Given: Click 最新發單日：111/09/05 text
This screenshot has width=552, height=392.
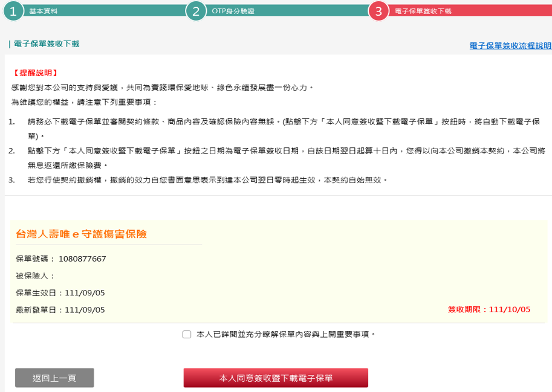Looking at the screenshot, I should coord(60,310).
